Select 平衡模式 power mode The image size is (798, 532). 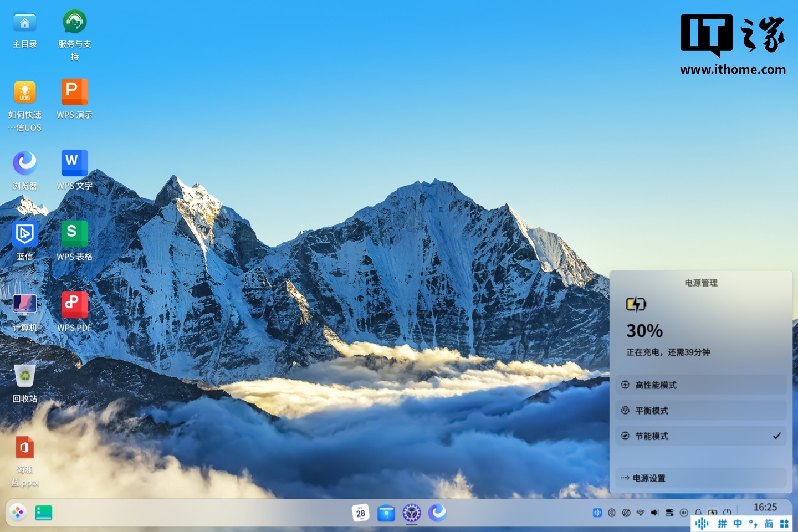pos(700,410)
